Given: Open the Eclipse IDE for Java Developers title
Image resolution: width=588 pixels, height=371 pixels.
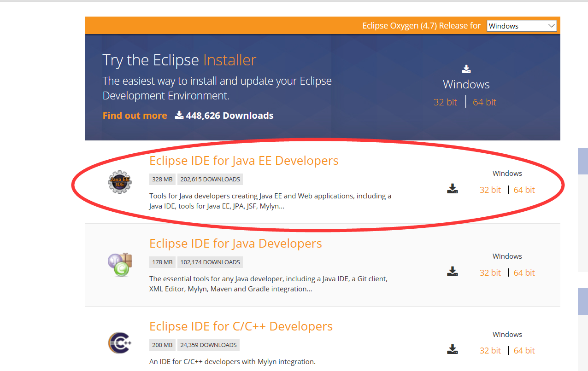Looking at the screenshot, I should click(x=235, y=243).
